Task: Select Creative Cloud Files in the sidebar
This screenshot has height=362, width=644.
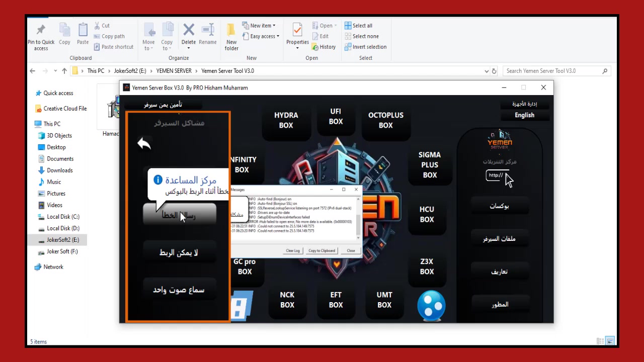Action: click(x=61, y=109)
